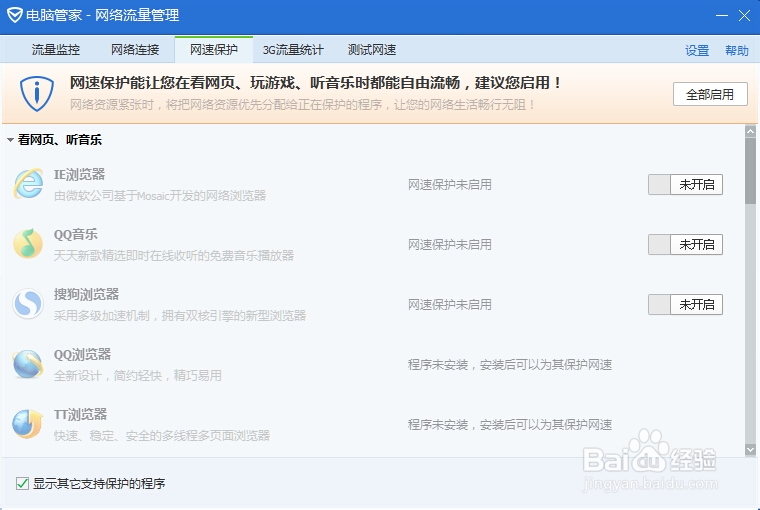Click the 搜狗浏览器 name text
Viewport: 760px width, 510px height.
click(x=86, y=294)
